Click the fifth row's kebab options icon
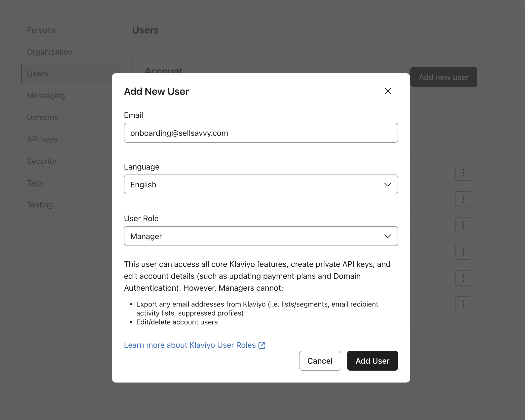Image resolution: width=525 pixels, height=420 pixels. pyautogui.click(x=463, y=278)
